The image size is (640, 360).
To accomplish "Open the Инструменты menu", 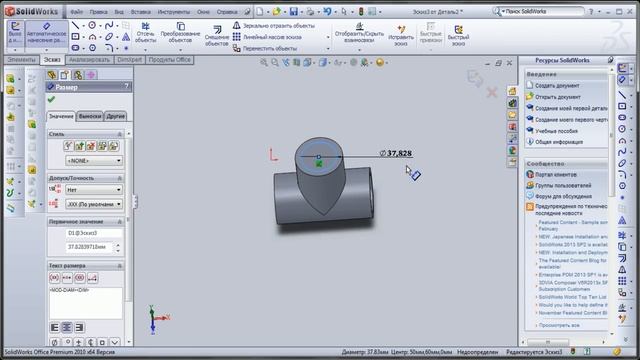I will (173, 12).
